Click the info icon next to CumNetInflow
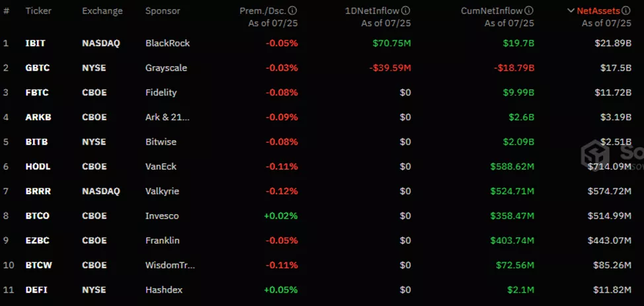The height and width of the screenshot is (306, 644). [x=530, y=11]
